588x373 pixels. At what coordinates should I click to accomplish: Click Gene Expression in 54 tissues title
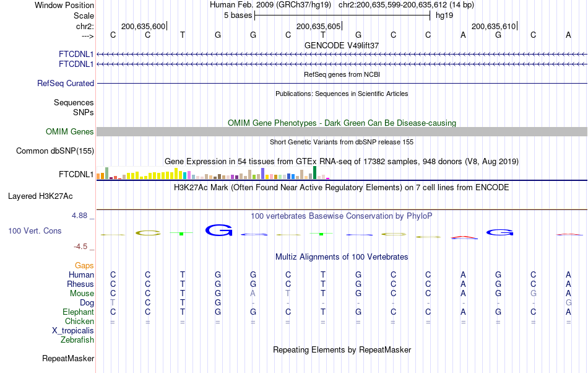click(342, 161)
